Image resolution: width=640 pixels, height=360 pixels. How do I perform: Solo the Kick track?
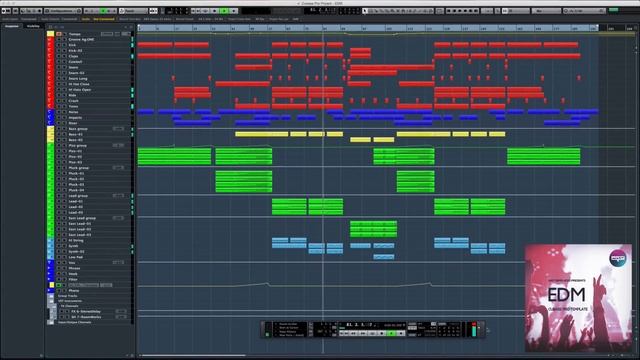[64, 45]
